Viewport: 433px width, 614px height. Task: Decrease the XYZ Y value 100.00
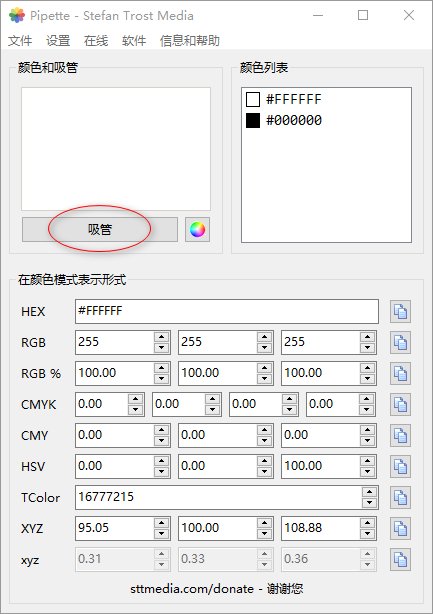(265, 534)
